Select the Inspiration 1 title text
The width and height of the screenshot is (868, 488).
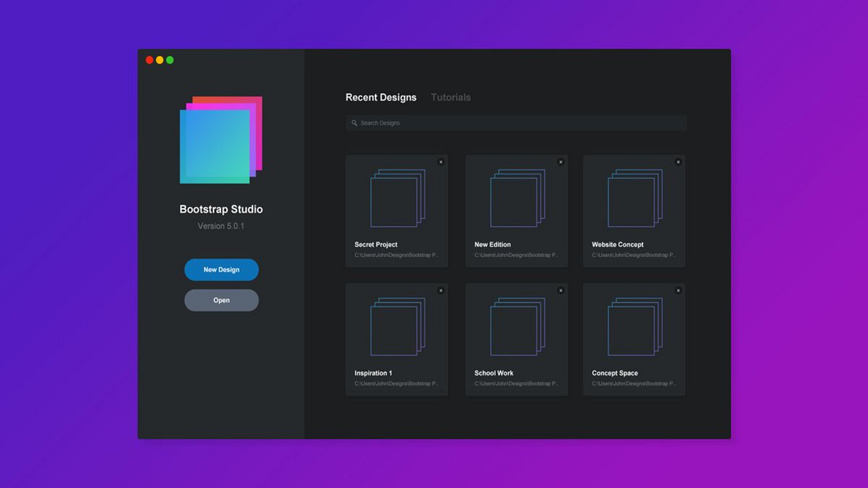coord(373,373)
